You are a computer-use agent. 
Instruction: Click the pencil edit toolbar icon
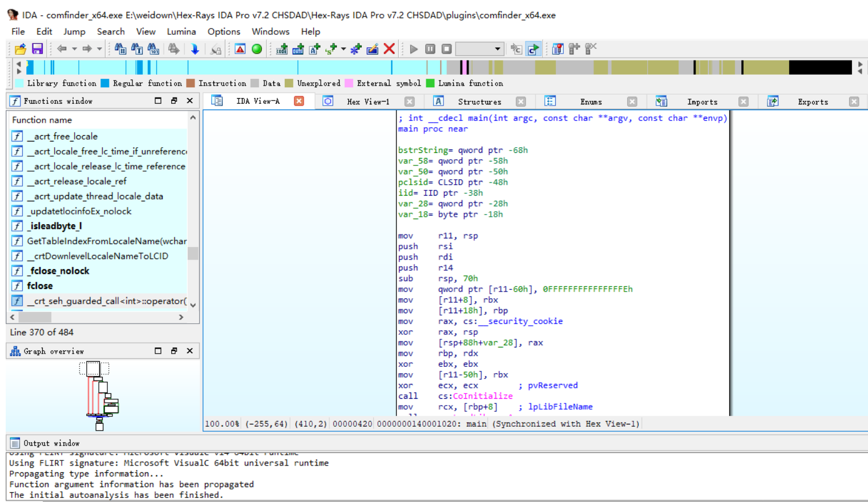[x=372, y=49]
